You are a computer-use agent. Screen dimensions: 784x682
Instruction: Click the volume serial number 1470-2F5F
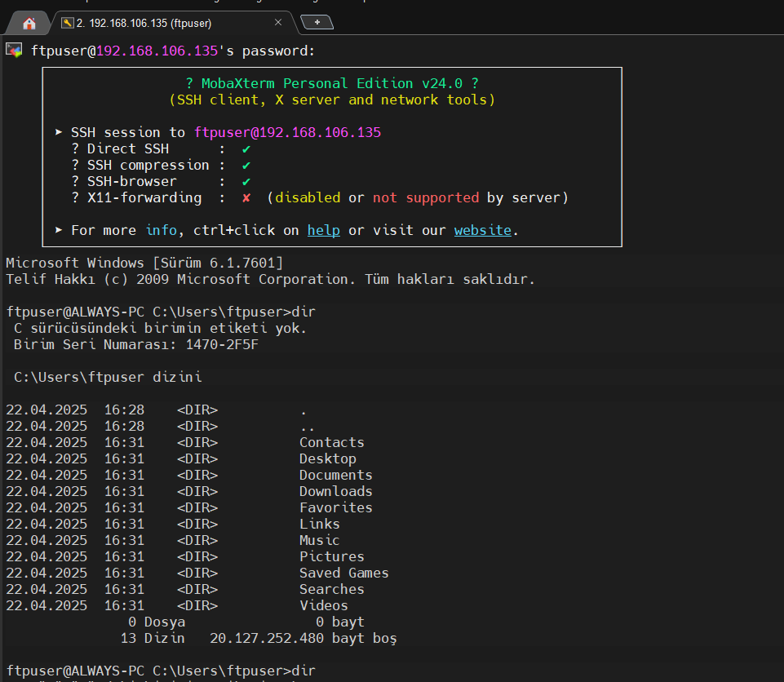coord(222,345)
